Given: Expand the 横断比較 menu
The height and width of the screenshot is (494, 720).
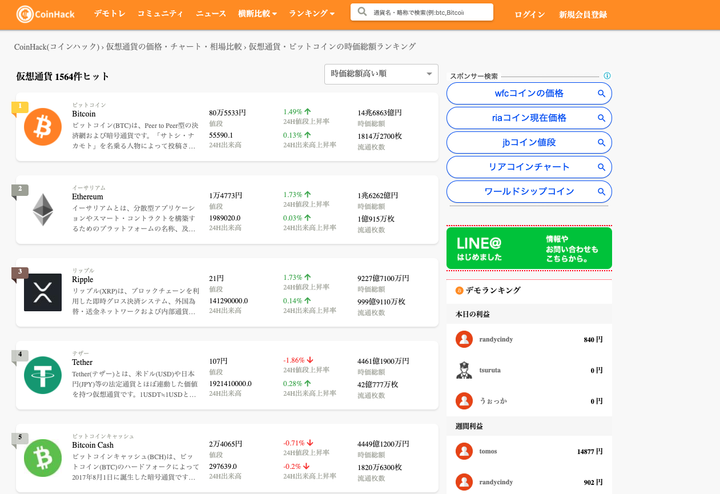Looking at the screenshot, I should click(257, 14).
